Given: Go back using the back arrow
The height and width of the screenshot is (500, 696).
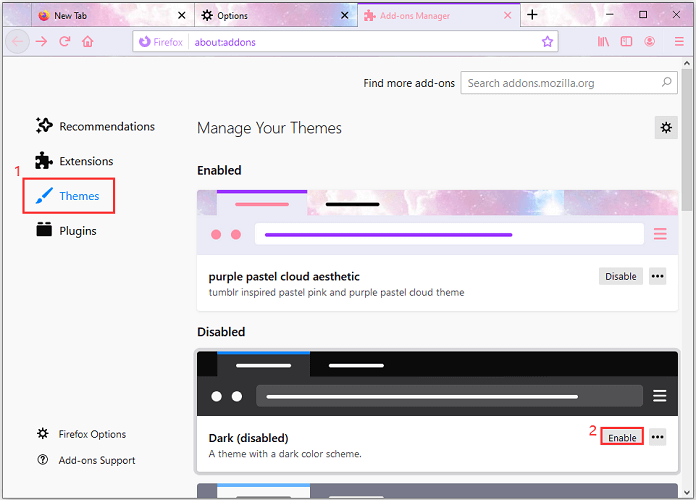Looking at the screenshot, I should 17,42.
